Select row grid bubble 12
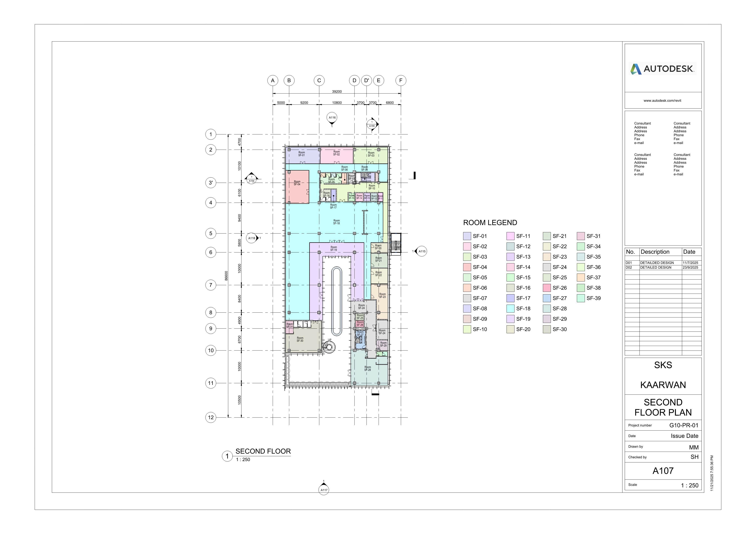This screenshot has height=534, width=756. pyautogui.click(x=211, y=418)
